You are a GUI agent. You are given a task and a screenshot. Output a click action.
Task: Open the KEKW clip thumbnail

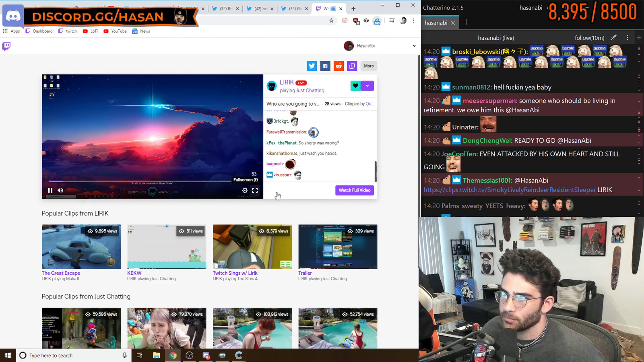click(x=167, y=247)
